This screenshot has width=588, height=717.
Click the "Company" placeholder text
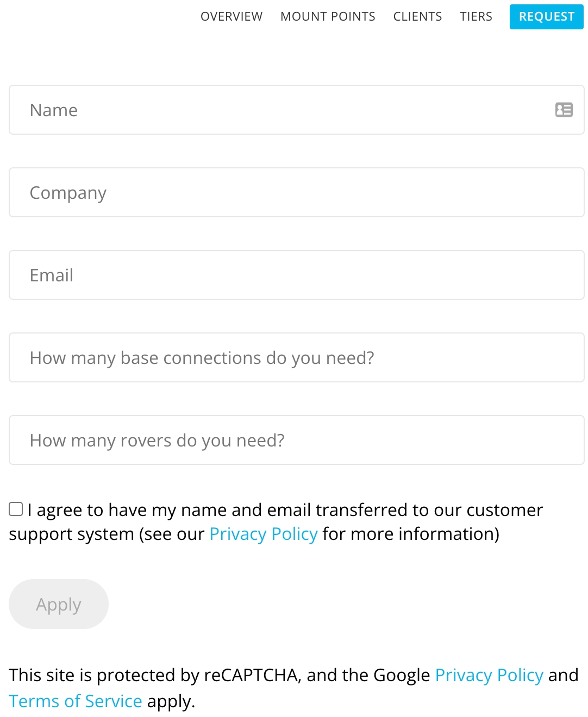[x=68, y=193]
